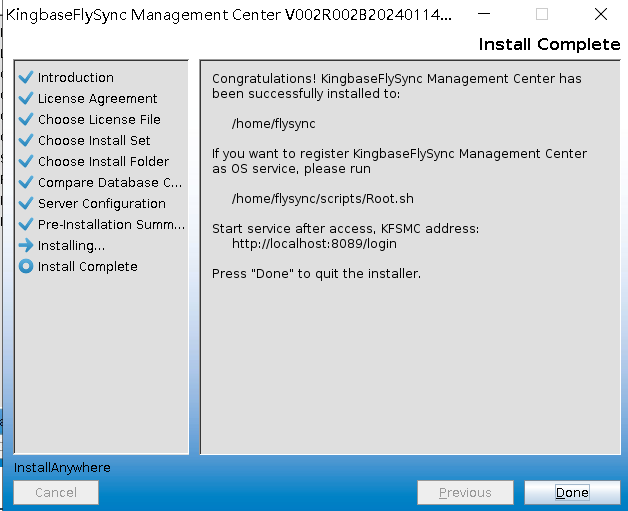Select the Server Configuration step label
The image size is (628, 511).
click(102, 203)
